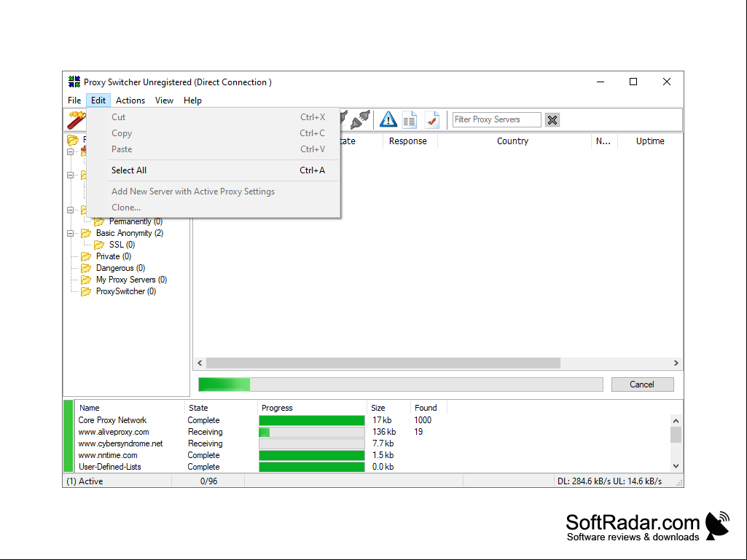The height and width of the screenshot is (560, 747).
Task: Click the progress bar for Core Proxy Network
Action: coord(312,420)
